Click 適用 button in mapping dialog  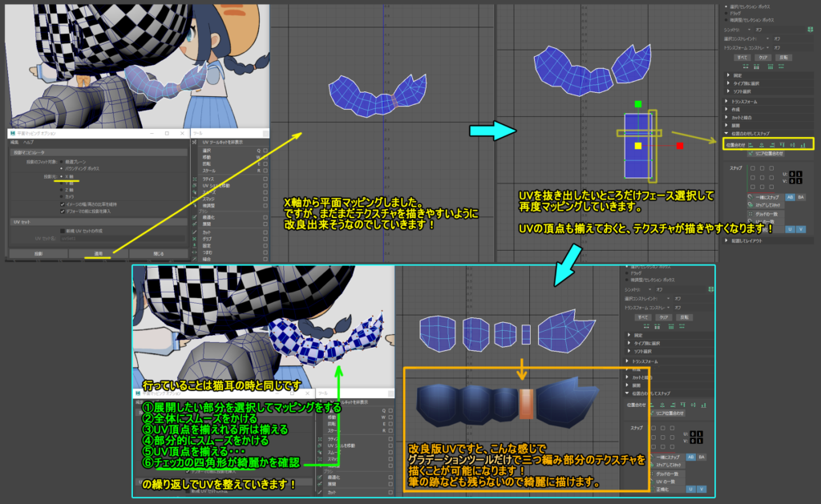point(98,254)
